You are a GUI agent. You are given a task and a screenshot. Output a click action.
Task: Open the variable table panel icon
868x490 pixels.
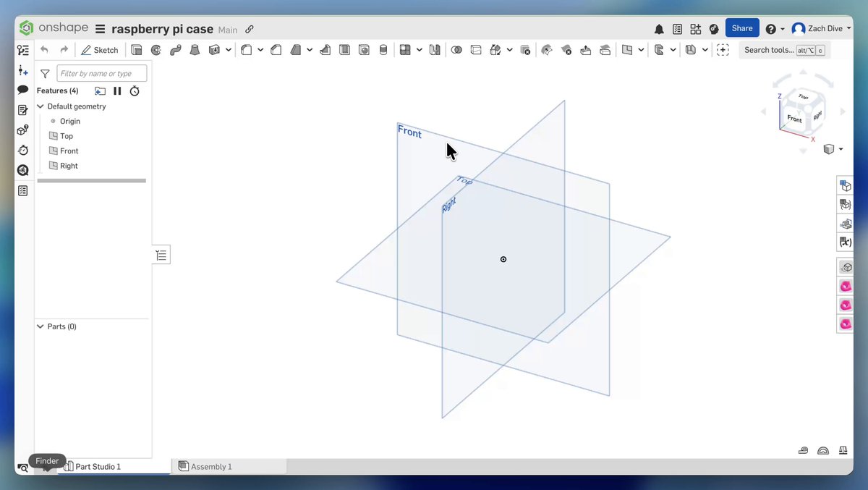coord(845,242)
